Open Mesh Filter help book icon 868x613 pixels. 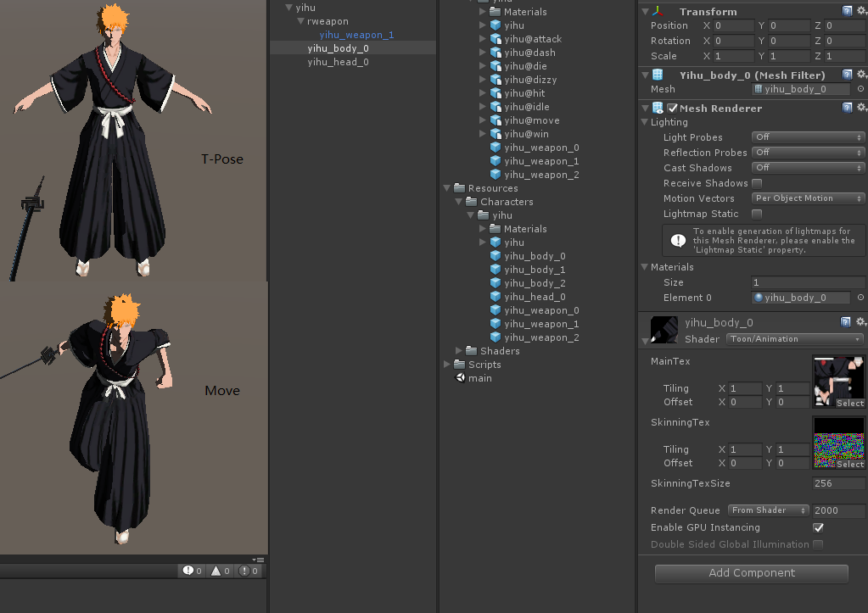[847, 75]
